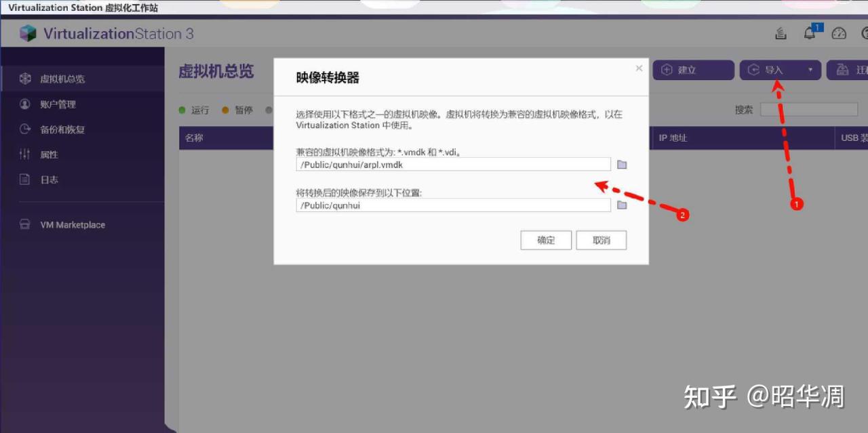This screenshot has height=433, width=868.
Task: Click the account management sidebar icon
Action: tap(25, 104)
